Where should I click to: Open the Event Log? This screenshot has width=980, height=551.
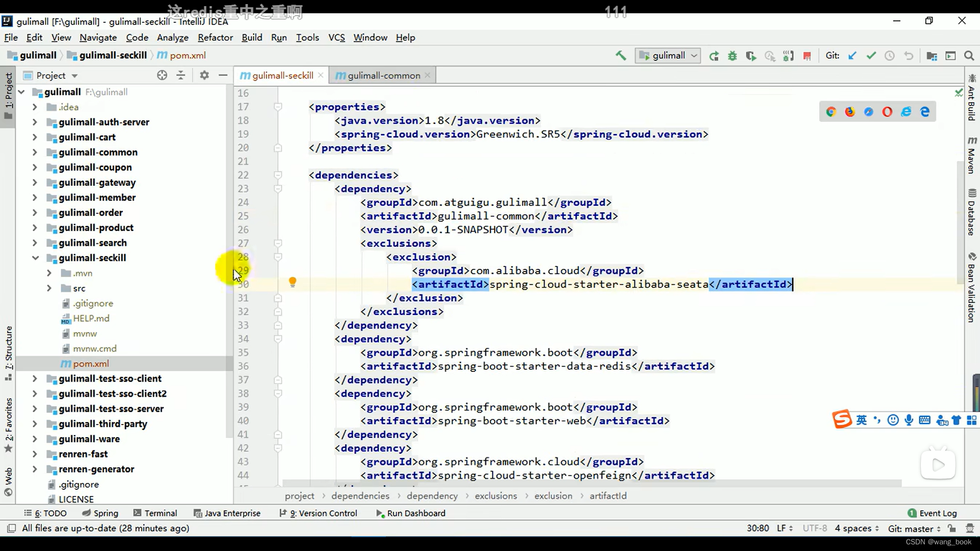pos(933,513)
